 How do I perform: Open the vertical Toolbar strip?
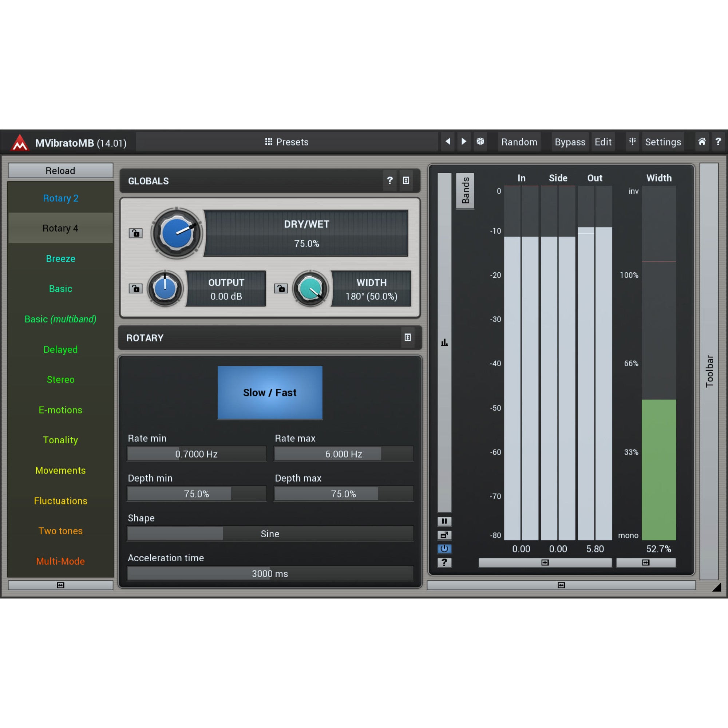pos(709,371)
